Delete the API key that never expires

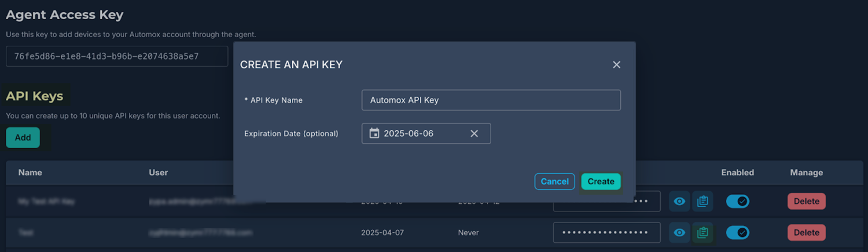[806, 232]
